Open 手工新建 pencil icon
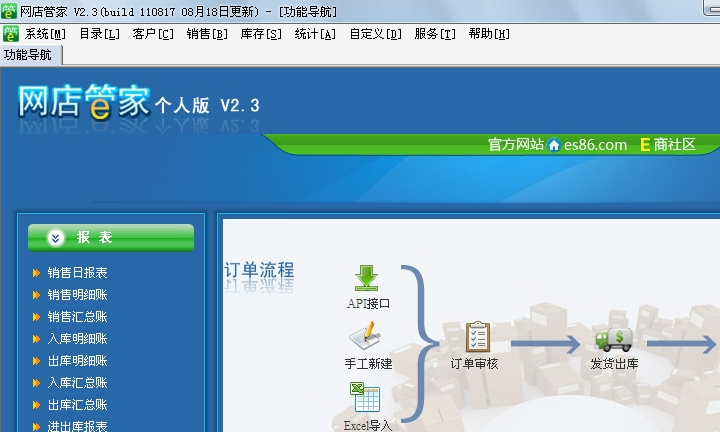The image size is (720, 432). pos(365,336)
